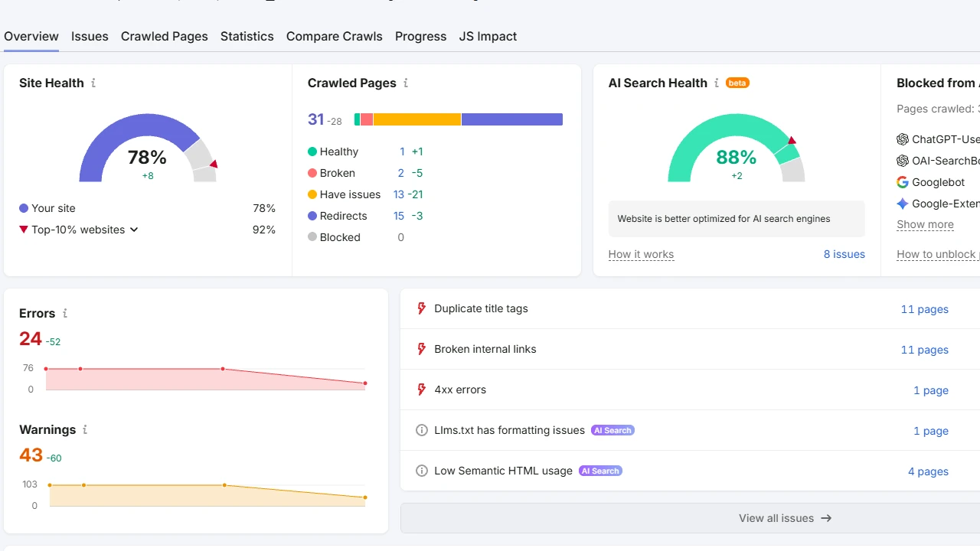Click the Have issues count 13
Viewport: 980px width, 551px height.
point(399,194)
